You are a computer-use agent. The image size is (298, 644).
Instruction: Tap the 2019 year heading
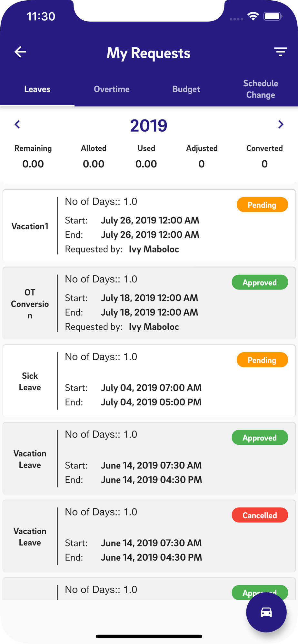[x=149, y=126]
